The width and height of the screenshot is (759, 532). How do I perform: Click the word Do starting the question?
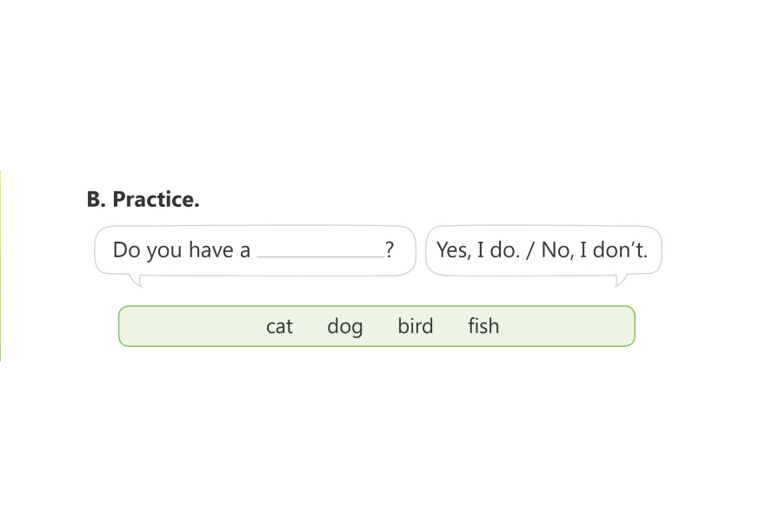pos(126,250)
